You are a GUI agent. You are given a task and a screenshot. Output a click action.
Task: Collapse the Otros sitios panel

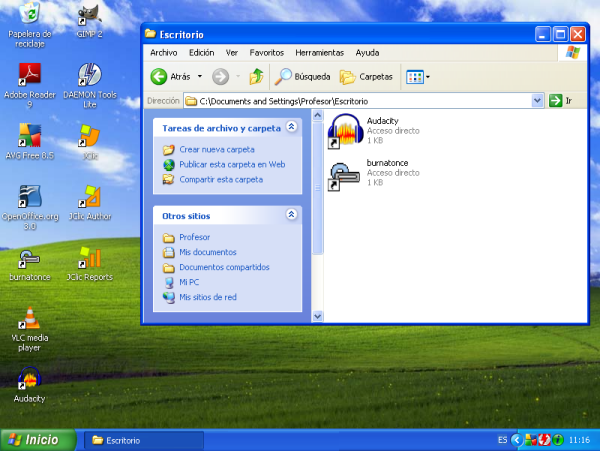291,215
